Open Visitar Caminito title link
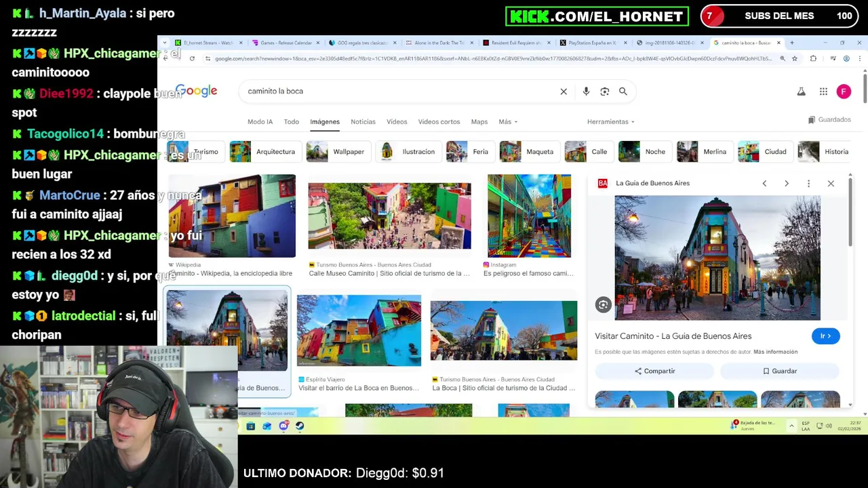Image resolution: width=868 pixels, height=488 pixels. pos(673,336)
